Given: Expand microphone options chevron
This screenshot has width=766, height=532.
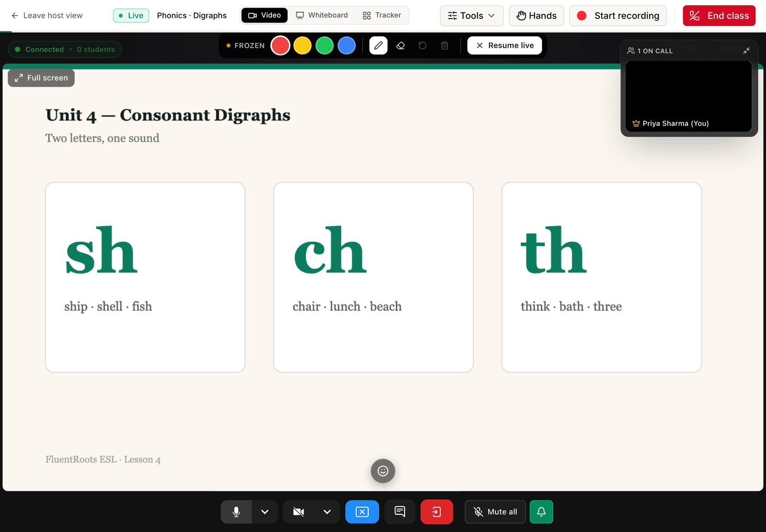Looking at the screenshot, I should 265,512.
